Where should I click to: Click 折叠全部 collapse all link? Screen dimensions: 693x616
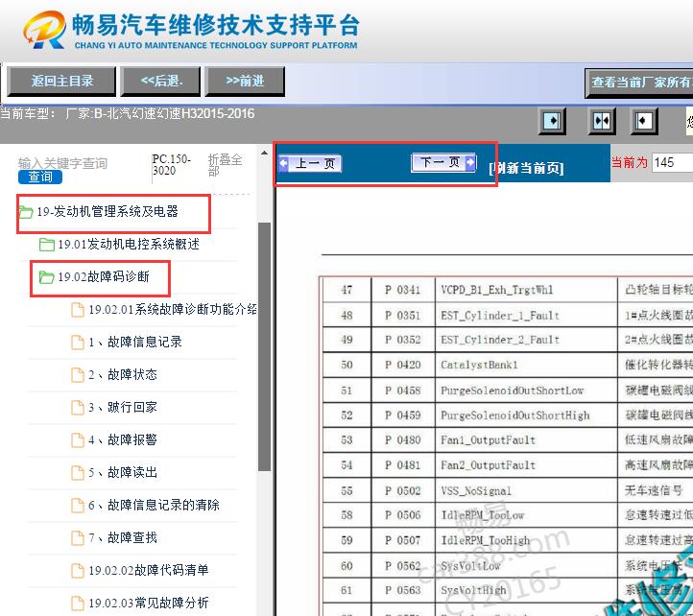pos(225,165)
